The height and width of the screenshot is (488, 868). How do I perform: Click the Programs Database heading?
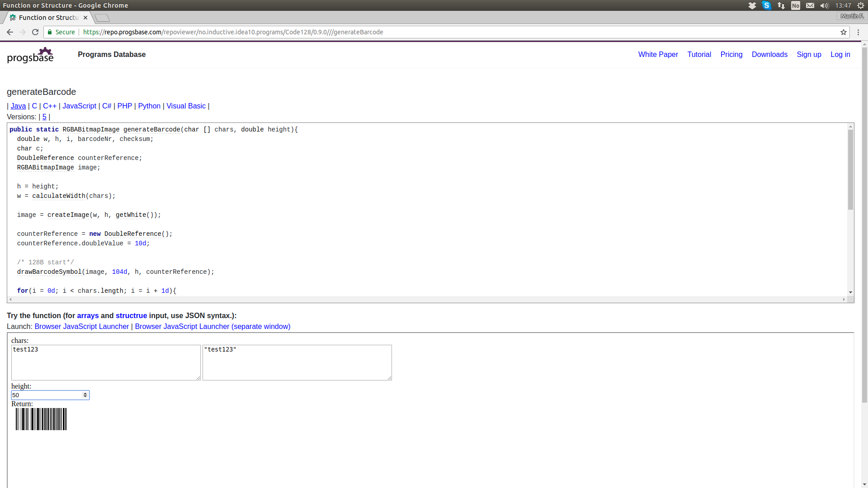click(112, 55)
